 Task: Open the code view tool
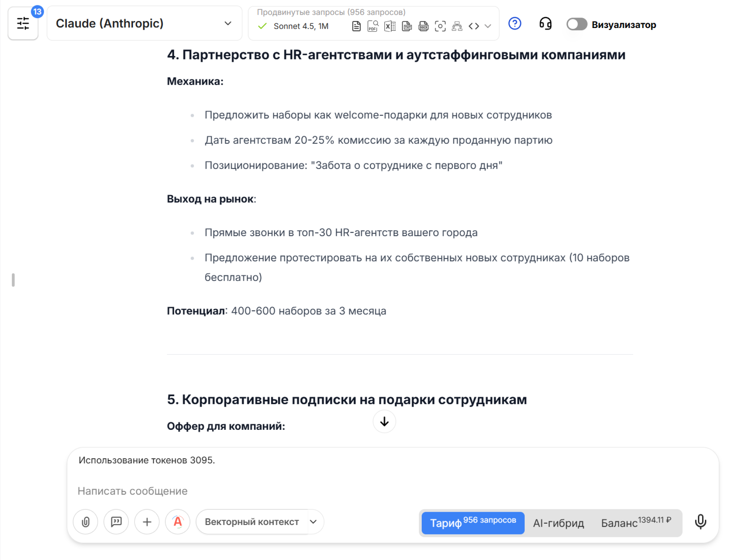[474, 26]
